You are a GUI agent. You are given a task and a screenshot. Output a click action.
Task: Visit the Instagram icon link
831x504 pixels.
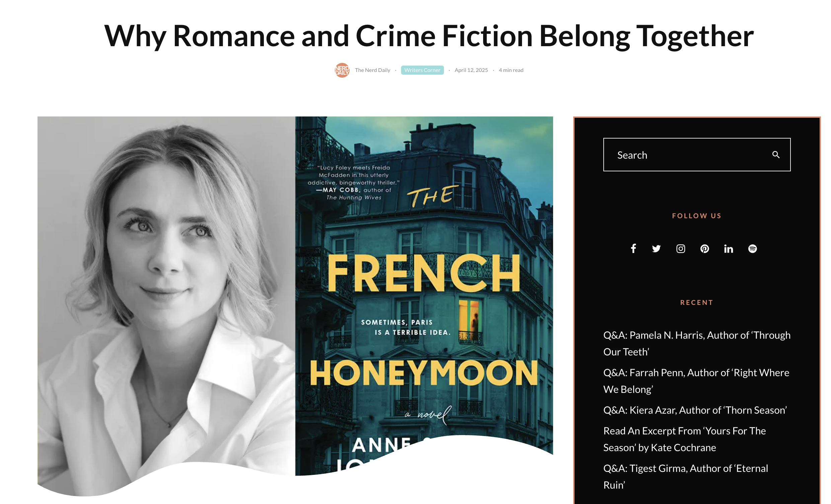click(681, 249)
